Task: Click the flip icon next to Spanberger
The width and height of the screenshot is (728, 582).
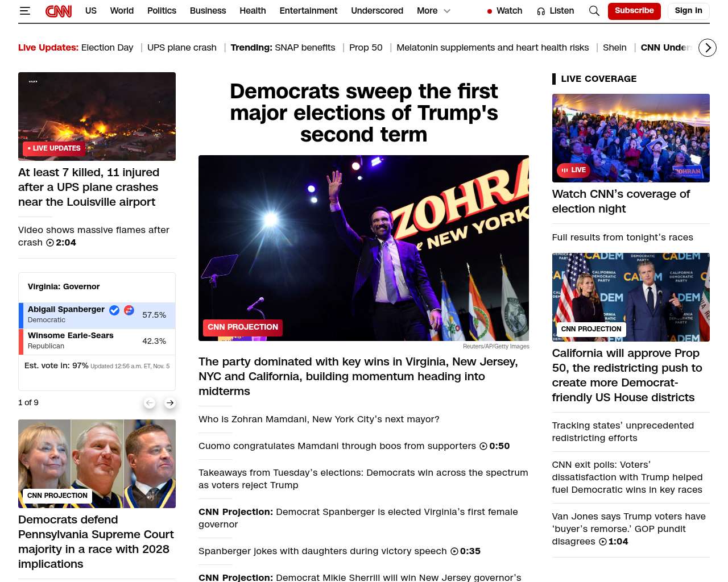Action: click(x=129, y=310)
